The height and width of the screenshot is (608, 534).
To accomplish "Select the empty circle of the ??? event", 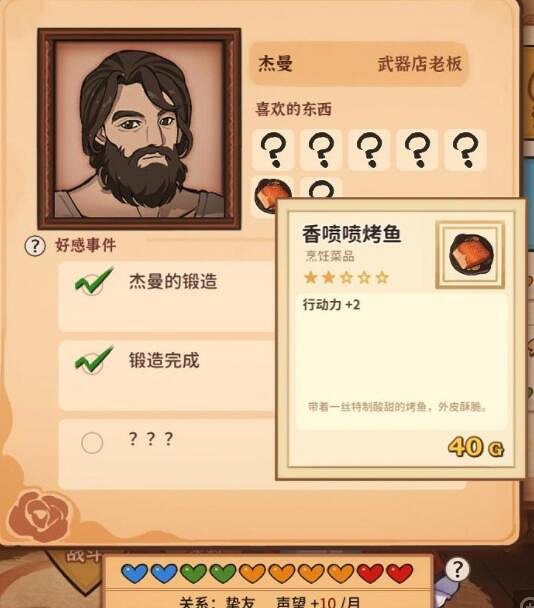I will point(92,443).
